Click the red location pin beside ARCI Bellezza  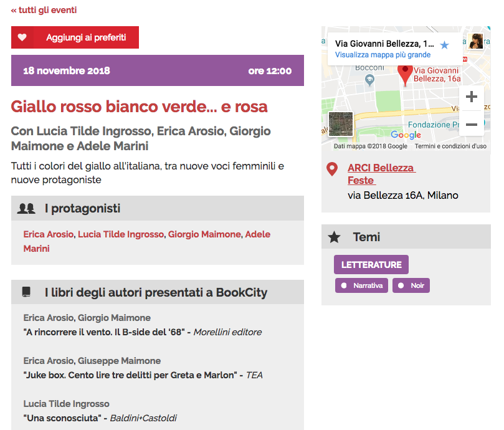332,169
